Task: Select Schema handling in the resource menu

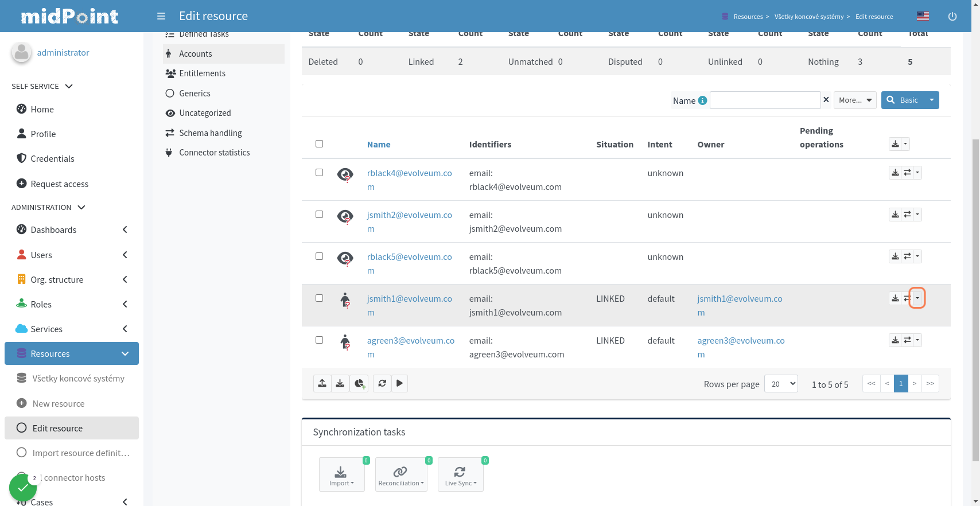Action: (210, 133)
